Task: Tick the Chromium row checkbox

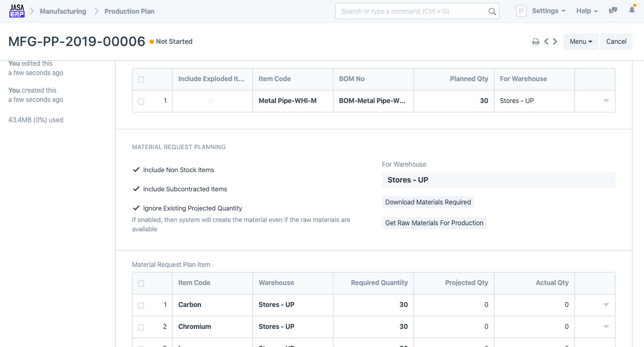Action: pos(141,327)
